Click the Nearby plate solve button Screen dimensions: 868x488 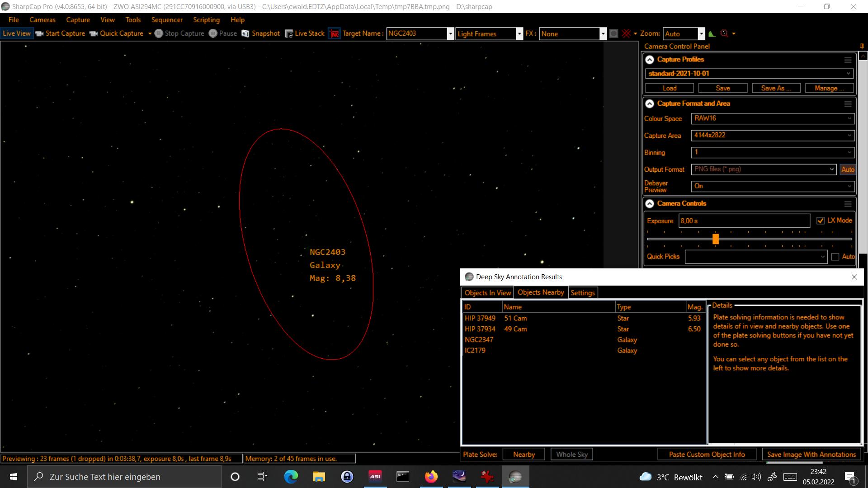(x=524, y=455)
